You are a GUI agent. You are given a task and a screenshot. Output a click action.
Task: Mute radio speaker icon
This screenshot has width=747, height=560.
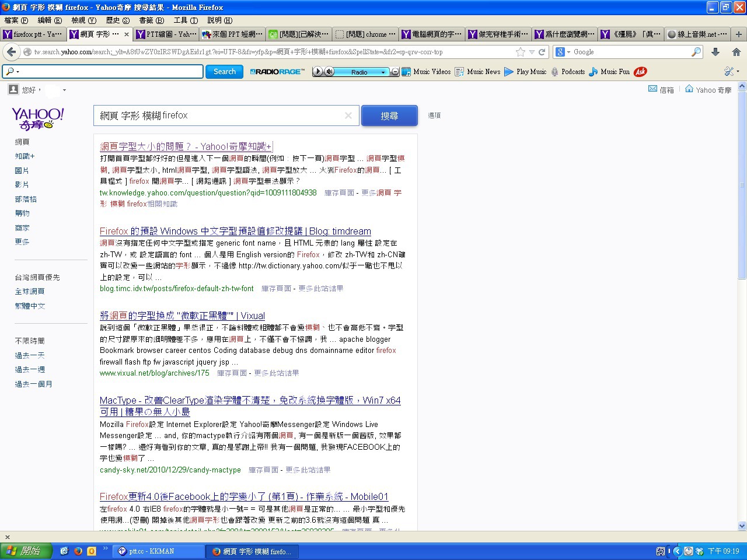329,72
